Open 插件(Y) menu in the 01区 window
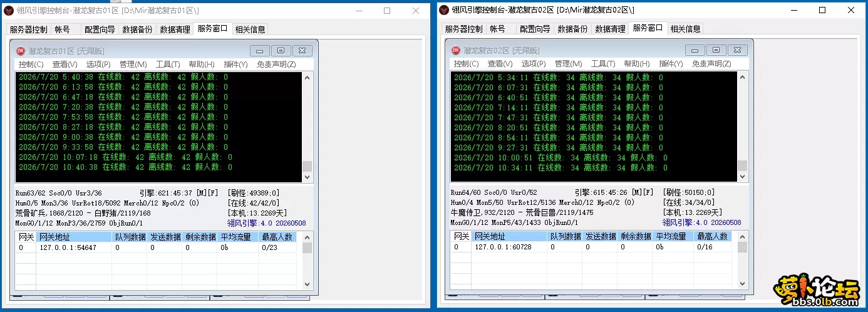Viewport: 868px width, 312px height. tap(235, 65)
